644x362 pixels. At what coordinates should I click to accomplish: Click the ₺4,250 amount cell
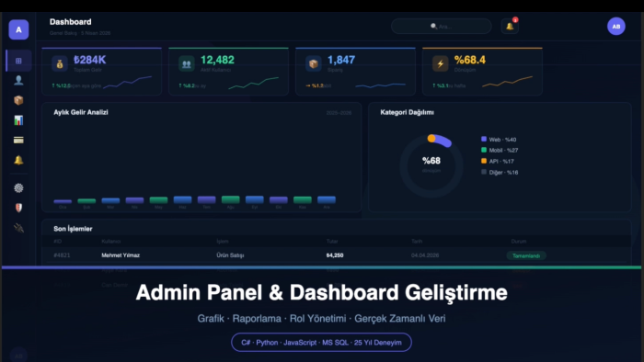[x=335, y=255]
